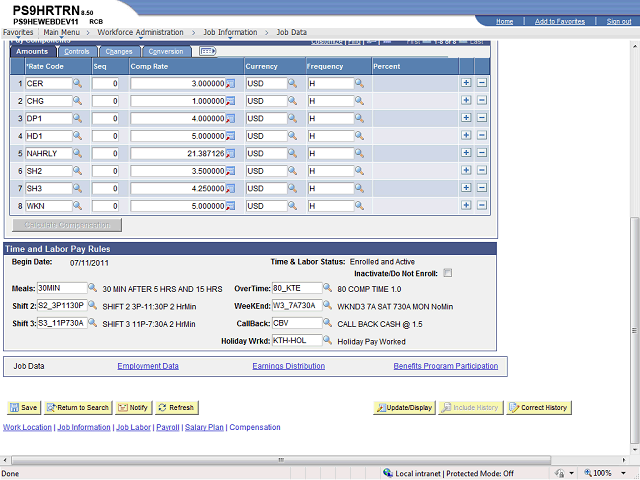Go to Salary Plan page link
640x480 pixels.
(x=204, y=427)
